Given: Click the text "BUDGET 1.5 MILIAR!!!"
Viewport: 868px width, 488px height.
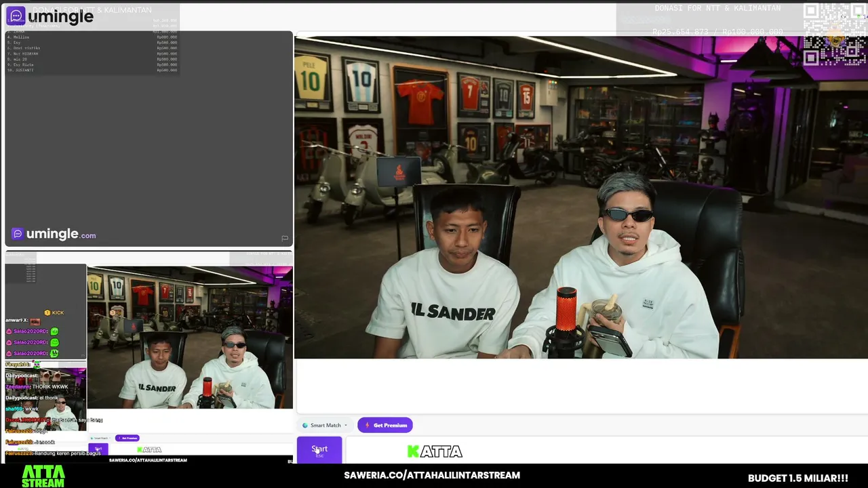Looking at the screenshot, I should (x=798, y=478).
